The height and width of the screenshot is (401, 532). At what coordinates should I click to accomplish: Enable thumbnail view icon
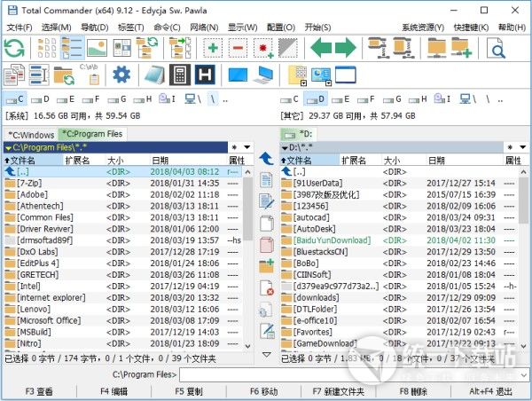point(97,48)
